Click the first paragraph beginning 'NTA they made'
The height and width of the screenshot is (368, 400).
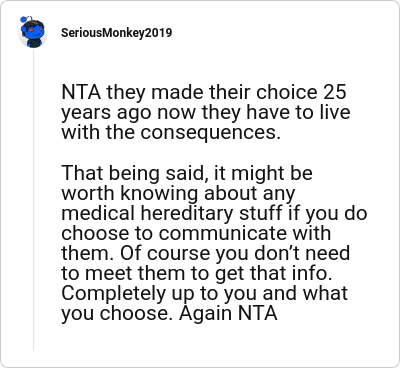(206, 112)
